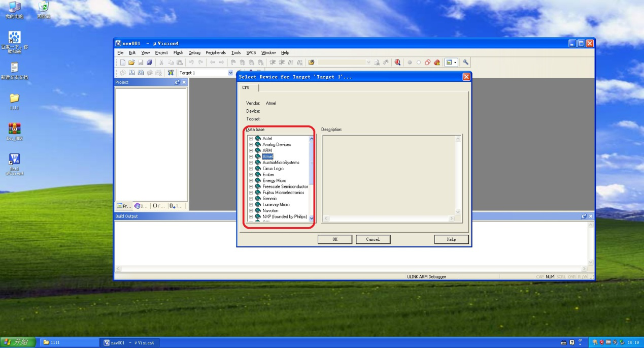The height and width of the screenshot is (348, 644).
Task: Click the Open file toolbar icon
Action: 131,62
